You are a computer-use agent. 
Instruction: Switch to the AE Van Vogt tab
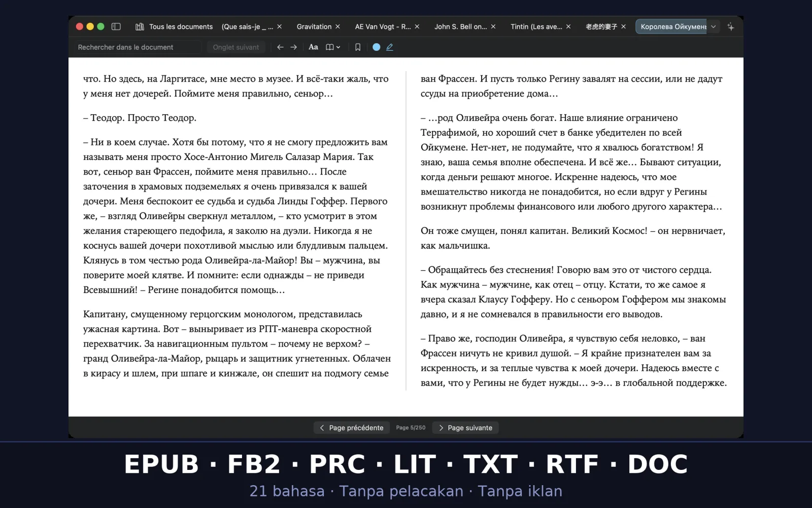pyautogui.click(x=383, y=26)
